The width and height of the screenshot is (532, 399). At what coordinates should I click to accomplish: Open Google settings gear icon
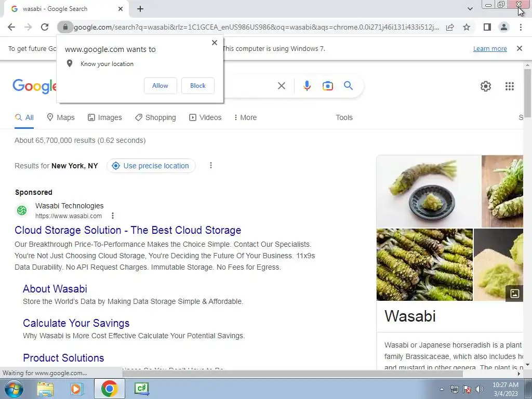486,86
